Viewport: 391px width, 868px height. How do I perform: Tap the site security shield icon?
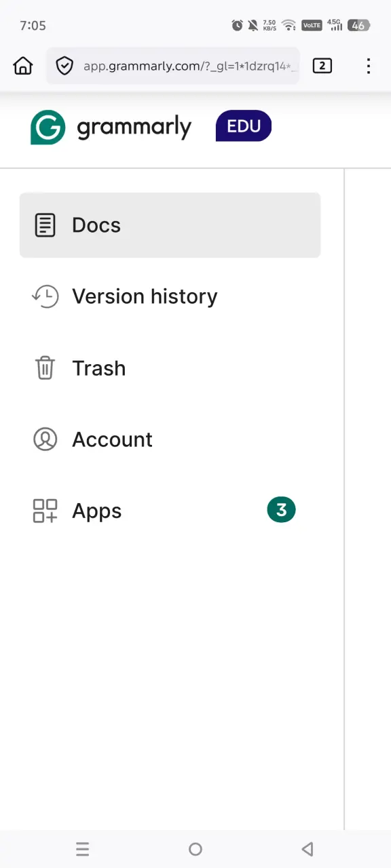pyautogui.click(x=64, y=66)
